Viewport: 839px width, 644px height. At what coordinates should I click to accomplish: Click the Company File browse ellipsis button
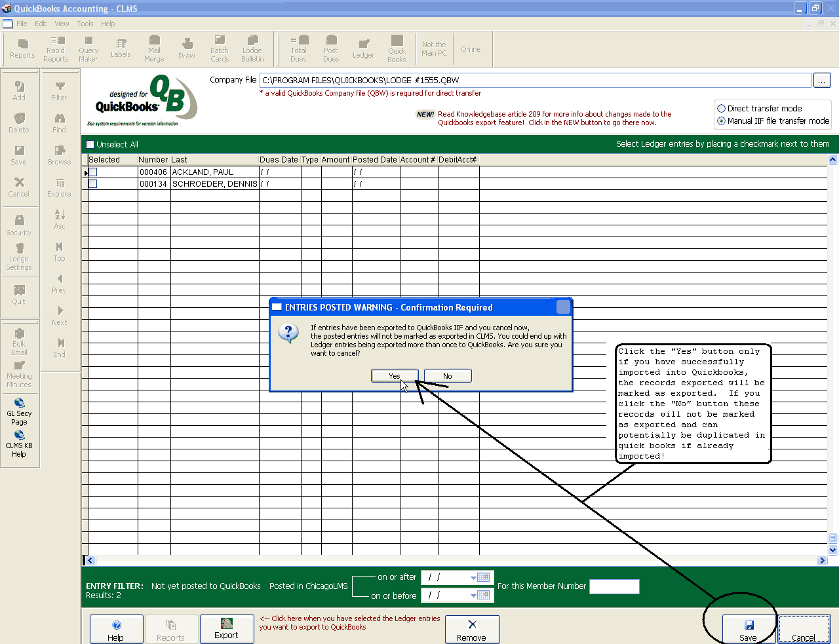tap(821, 81)
